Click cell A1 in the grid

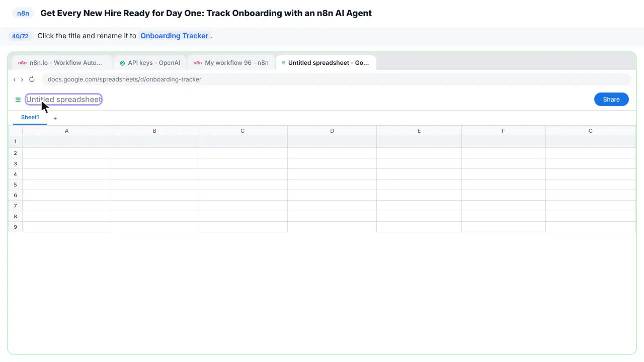point(66,142)
